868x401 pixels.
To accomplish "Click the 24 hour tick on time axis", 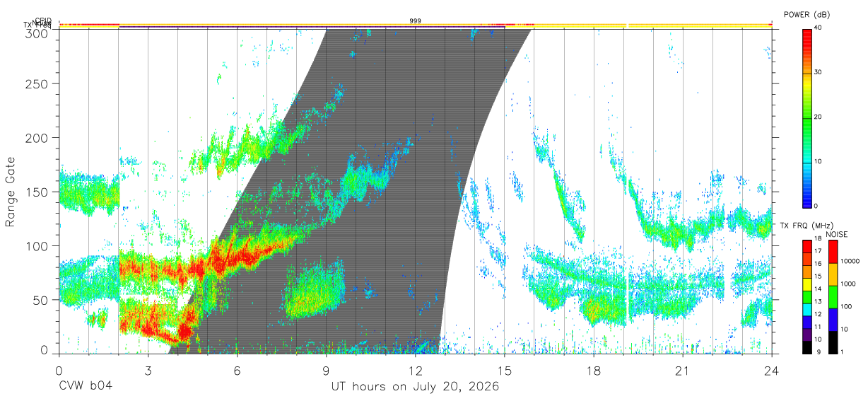I will click(772, 371).
